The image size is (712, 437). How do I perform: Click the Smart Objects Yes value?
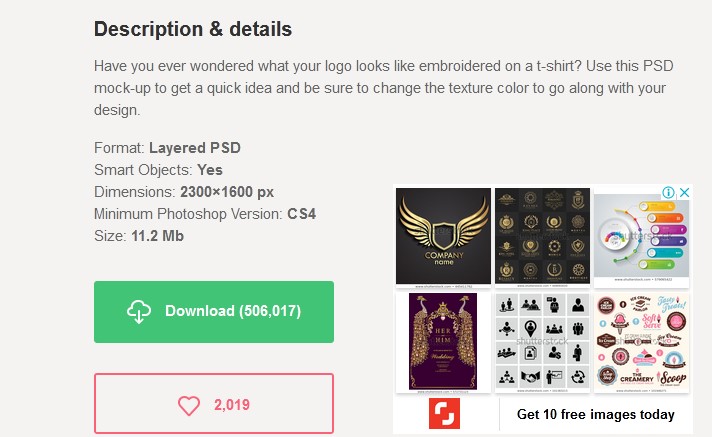pyautogui.click(x=210, y=170)
